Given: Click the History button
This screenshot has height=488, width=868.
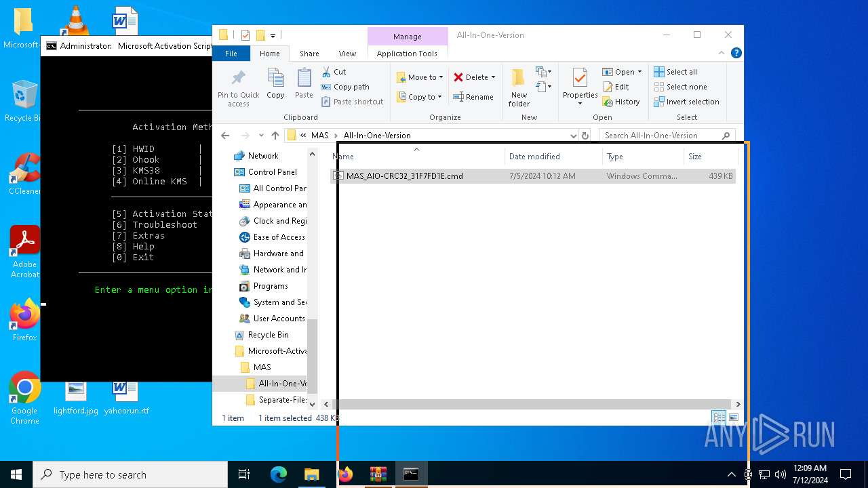Looking at the screenshot, I should click(x=620, y=102).
